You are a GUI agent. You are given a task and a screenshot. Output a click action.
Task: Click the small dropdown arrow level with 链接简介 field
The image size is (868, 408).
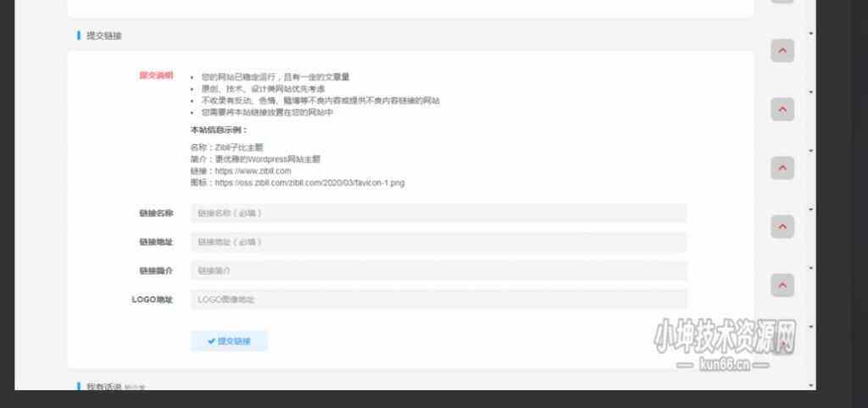[x=811, y=268]
